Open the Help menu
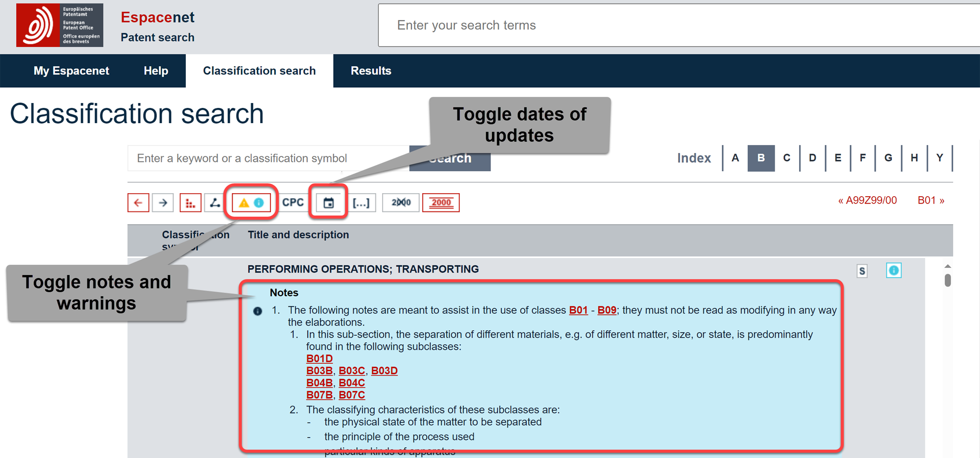The height and width of the screenshot is (458, 980). pyautogui.click(x=155, y=71)
